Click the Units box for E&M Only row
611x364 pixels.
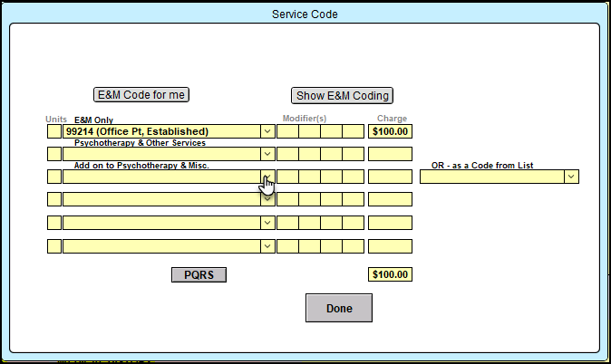(54, 131)
